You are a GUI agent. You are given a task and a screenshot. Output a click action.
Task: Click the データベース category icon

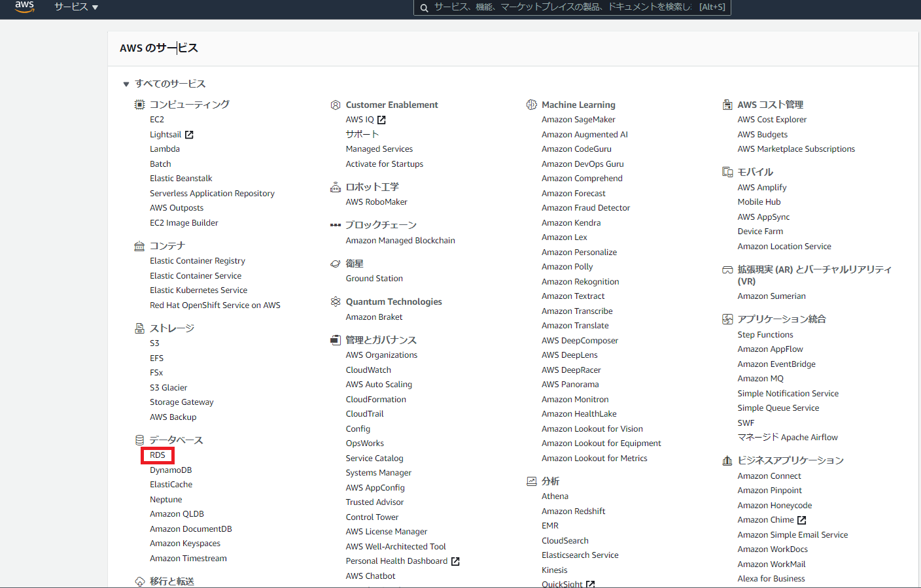coord(139,440)
